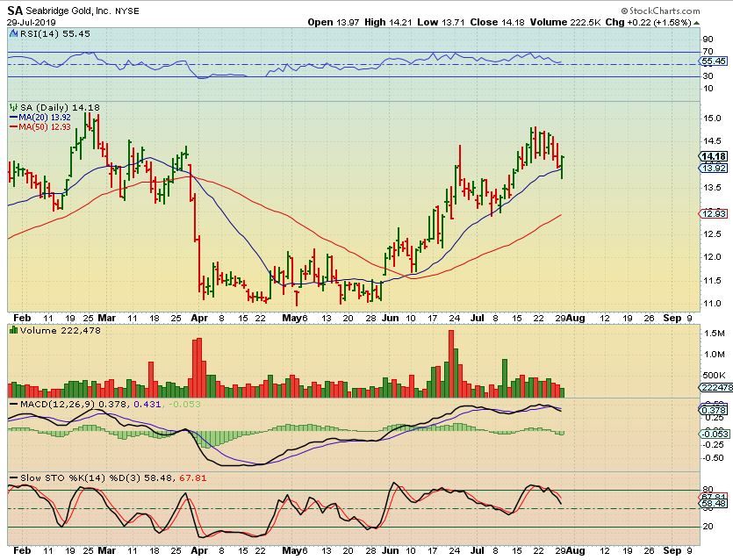The height and width of the screenshot is (560, 733).
Task: Click the MA(20) 13.92 legend text
Action: point(45,118)
